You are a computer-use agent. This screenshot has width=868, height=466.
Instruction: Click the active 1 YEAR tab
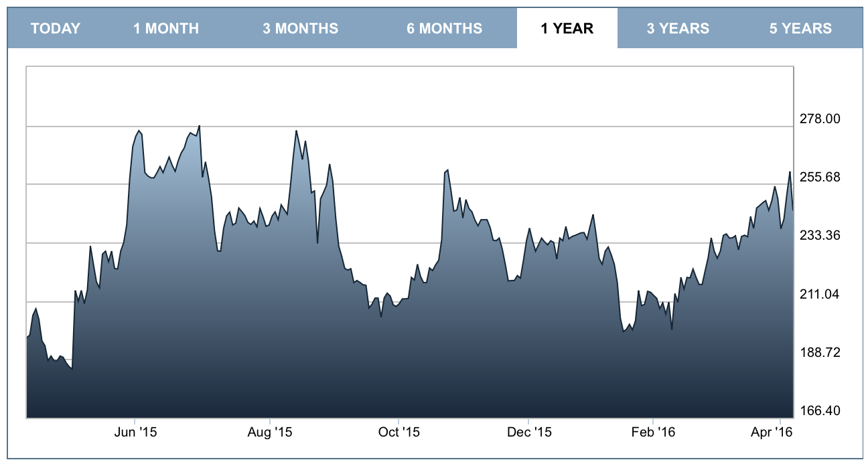[567, 29]
